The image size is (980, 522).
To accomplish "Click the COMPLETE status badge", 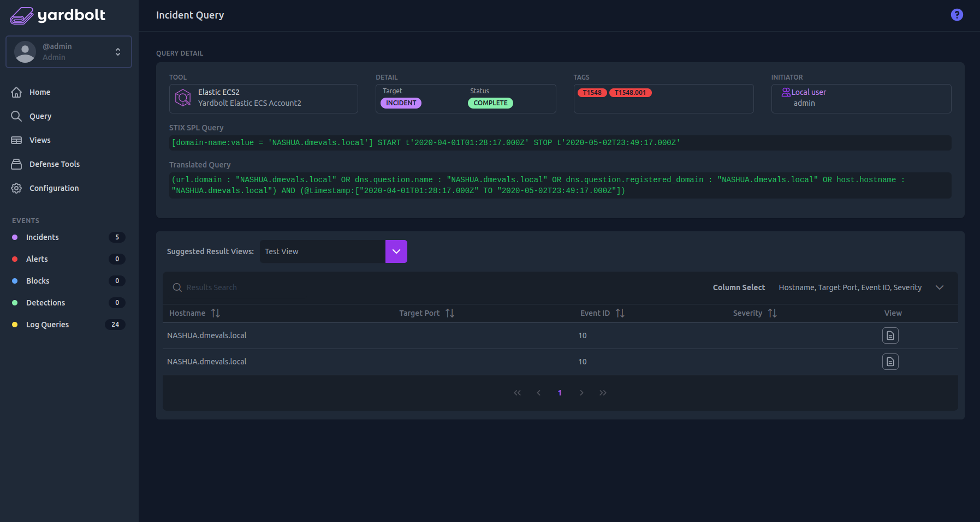I will pos(490,103).
